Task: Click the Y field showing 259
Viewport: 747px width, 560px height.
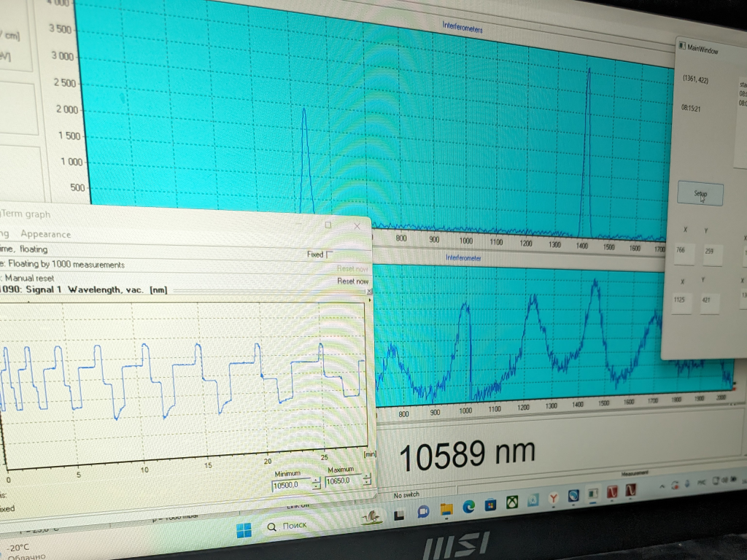Action: [713, 254]
